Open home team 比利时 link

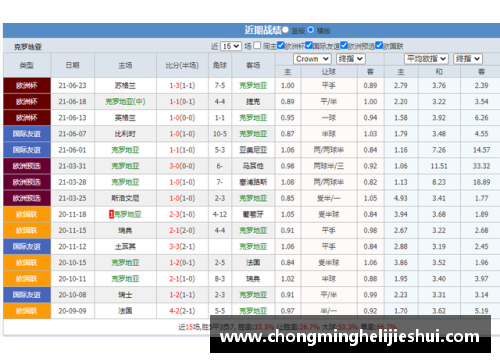(x=125, y=134)
